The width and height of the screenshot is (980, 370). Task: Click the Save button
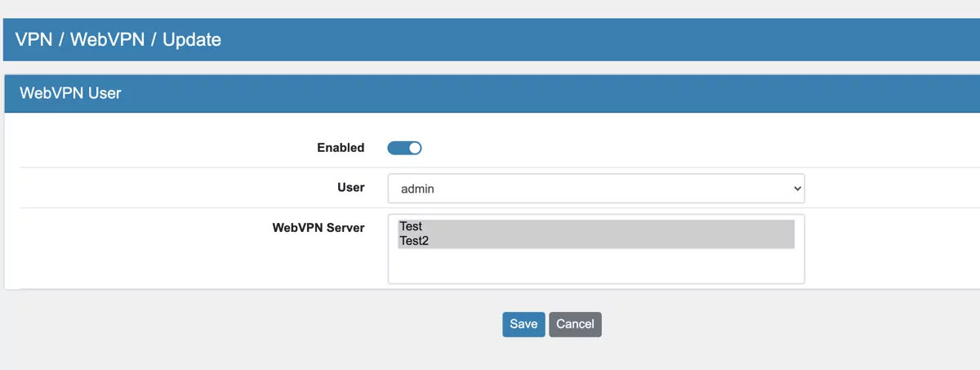pos(523,324)
